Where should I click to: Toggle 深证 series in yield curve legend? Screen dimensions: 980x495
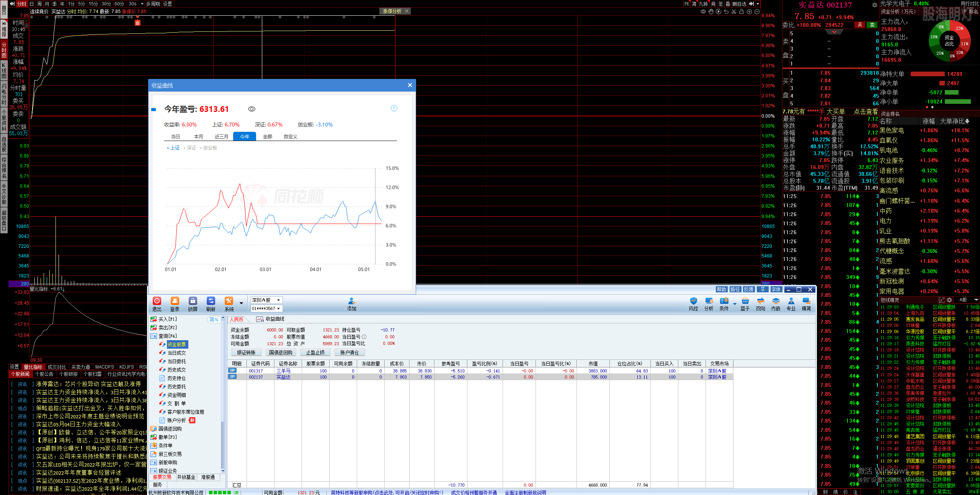pyautogui.click(x=190, y=148)
